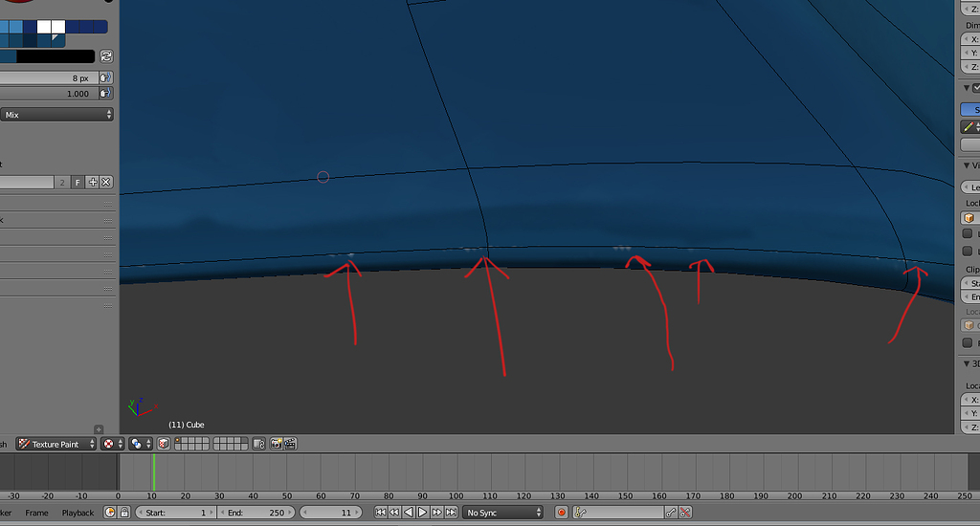The height and width of the screenshot is (526, 980).
Task: Click the brush strength 1.000 slider
Action: pos(49,93)
